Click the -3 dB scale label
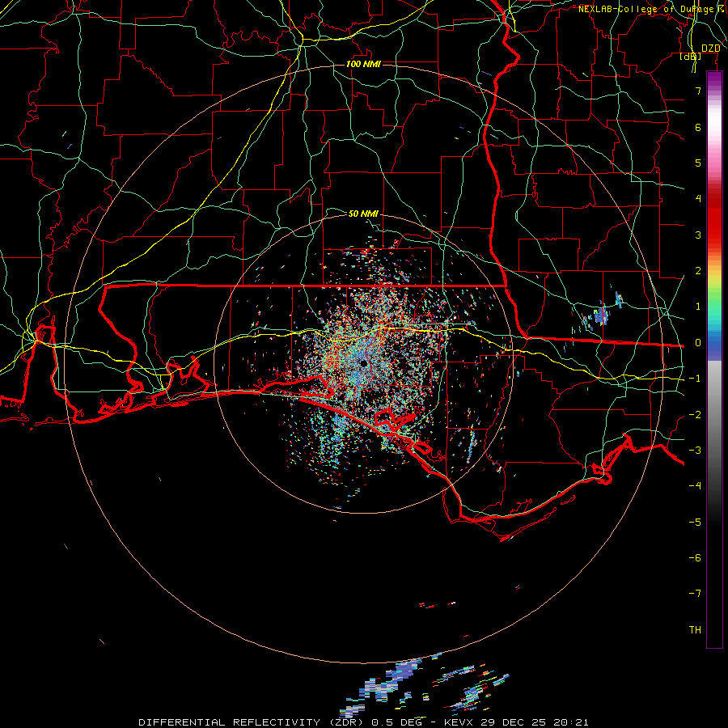 (x=695, y=451)
